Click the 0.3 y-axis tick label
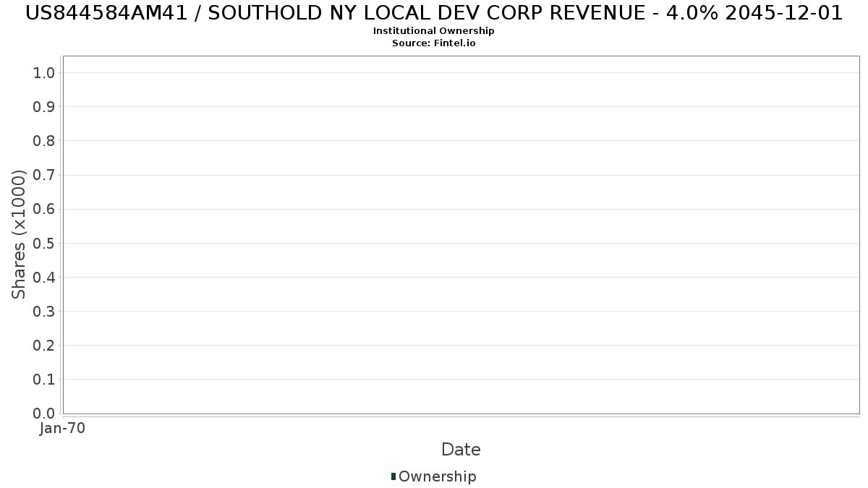868x488 pixels. (x=44, y=311)
